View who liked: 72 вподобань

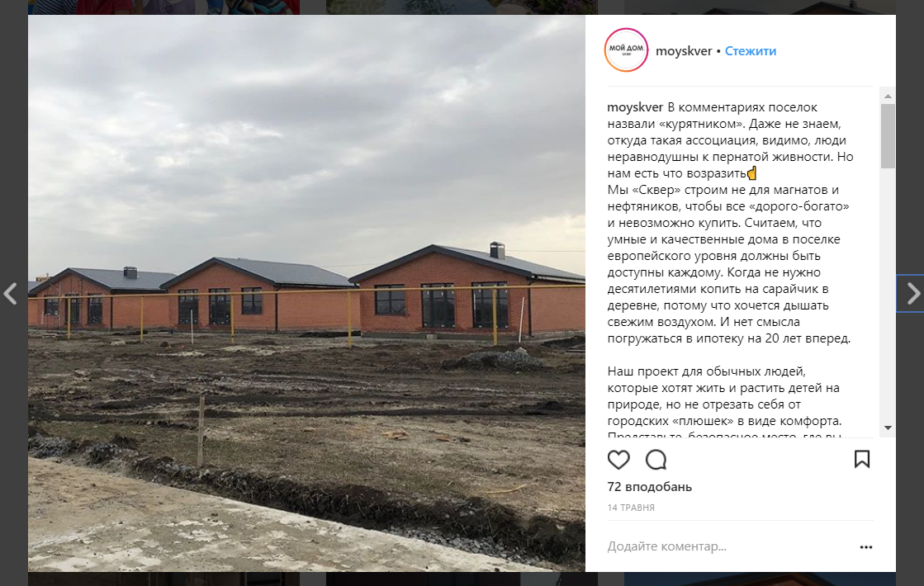click(x=649, y=487)
